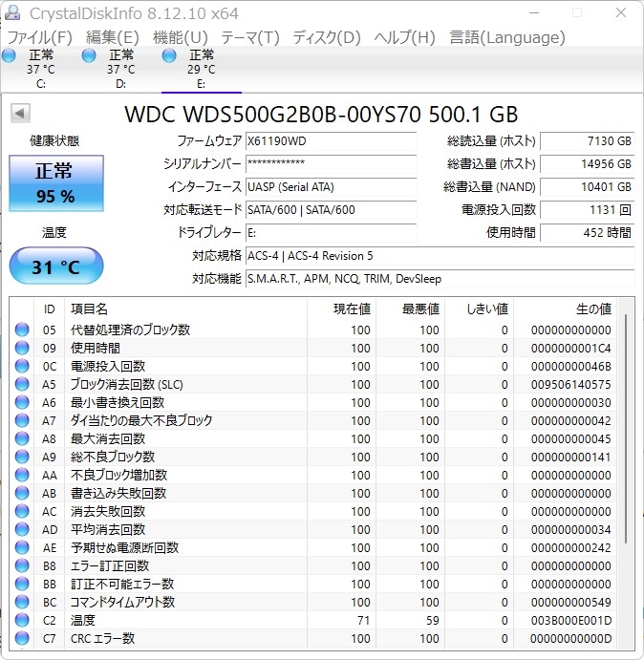Minimize the CrystalDiskInfo window
This screenshot has height=660, width=644.
click(x=534, y=12)
